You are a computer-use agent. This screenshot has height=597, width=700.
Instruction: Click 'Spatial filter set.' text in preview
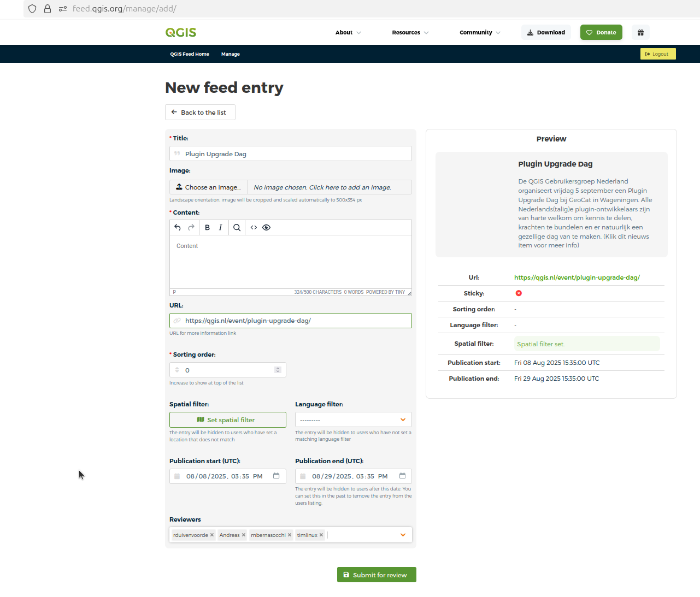pyautogui.click(x=541, y=344)
